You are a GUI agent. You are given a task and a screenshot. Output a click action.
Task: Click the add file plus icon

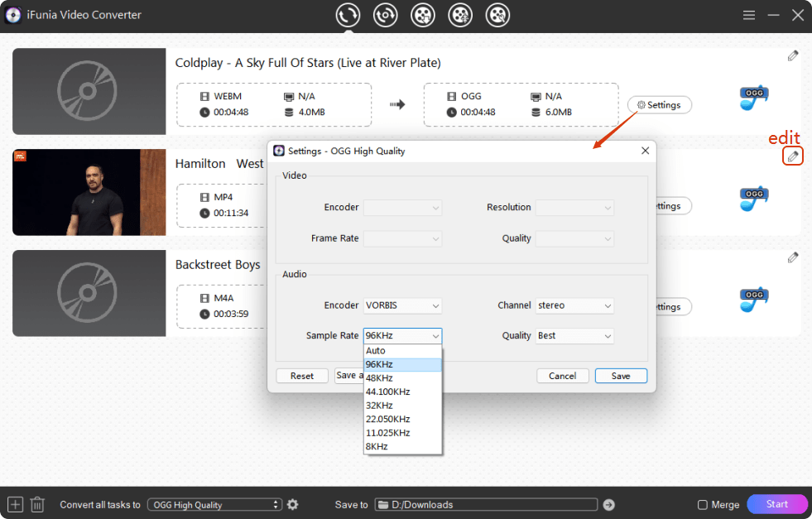pos(15,504)
